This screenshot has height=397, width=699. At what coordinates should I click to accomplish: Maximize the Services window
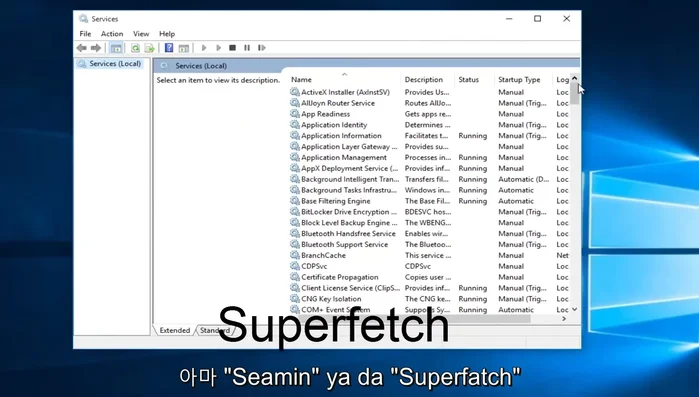coord(538,19)
